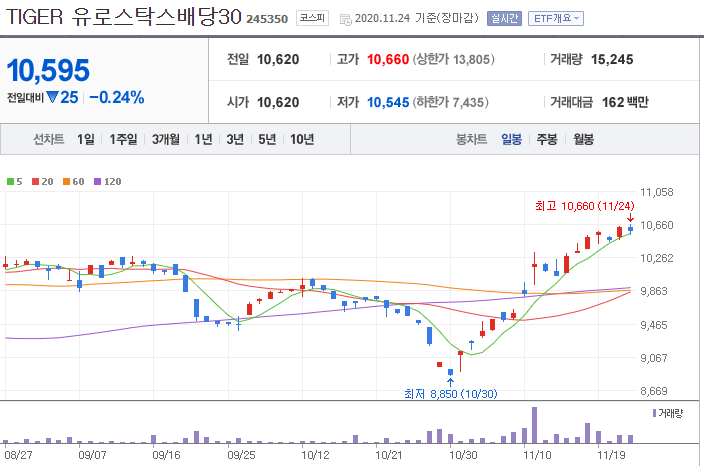Click the blue down triangle next to 25
Image resolution: width=704 pixels, height=466 pixels.
53,97
